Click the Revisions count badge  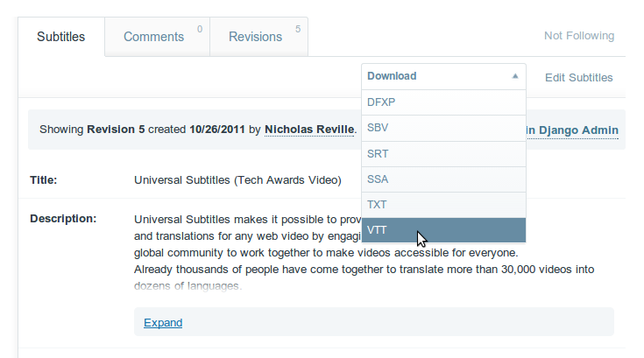298,30
